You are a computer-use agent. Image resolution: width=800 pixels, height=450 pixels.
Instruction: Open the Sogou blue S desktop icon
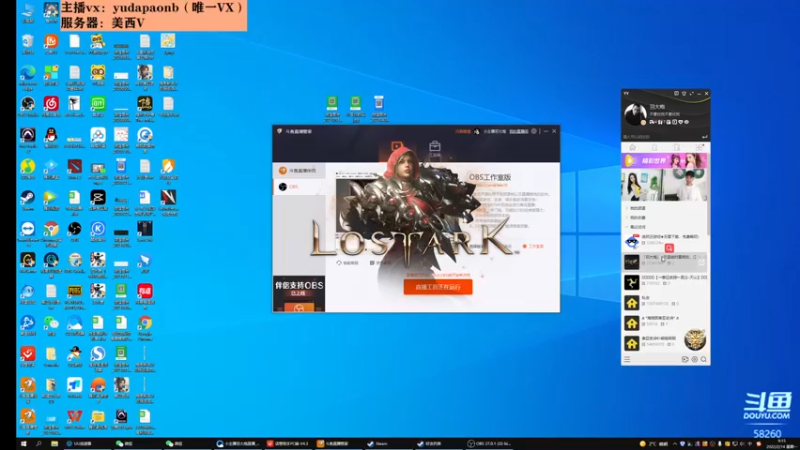pos(98,356)
